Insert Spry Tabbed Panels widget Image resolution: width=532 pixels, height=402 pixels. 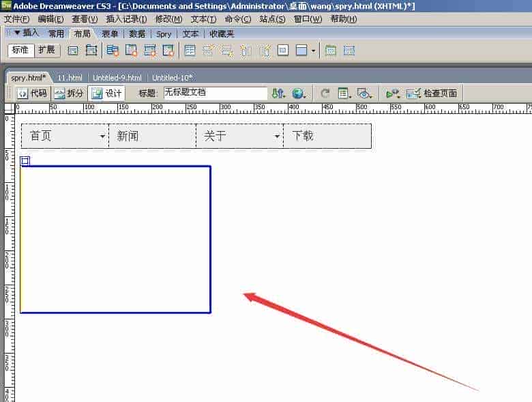(x=131, y=51)
